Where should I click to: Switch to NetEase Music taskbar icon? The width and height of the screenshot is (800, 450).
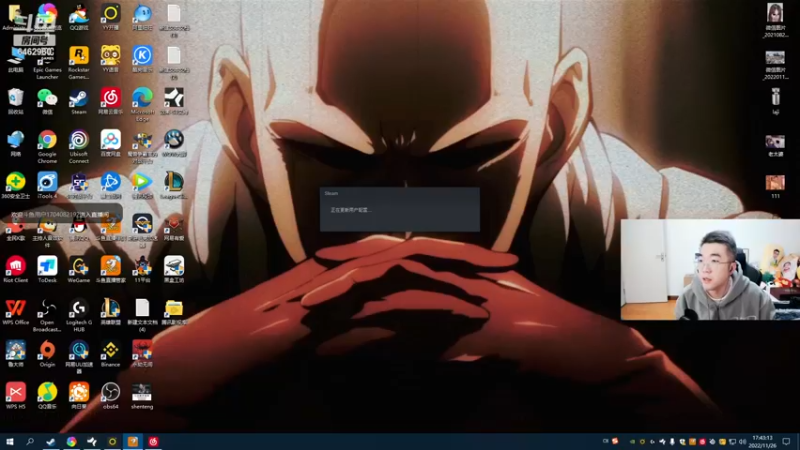(x=153, y=441)
